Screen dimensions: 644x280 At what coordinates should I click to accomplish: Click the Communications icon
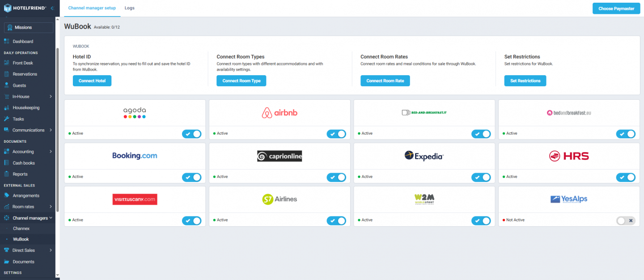[x=7, y=130]
